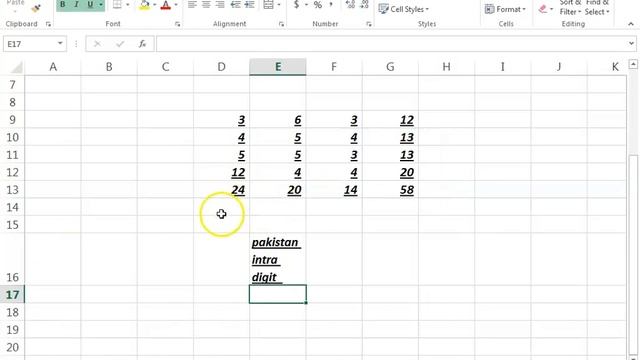640x360 pixels.
Task: Open Cell Styles gallery
Action: point(404,9)
